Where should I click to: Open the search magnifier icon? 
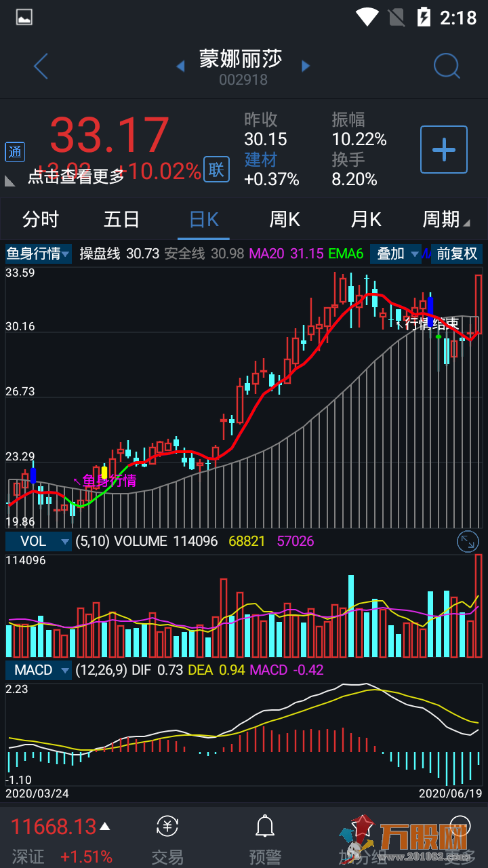point(446,66)
